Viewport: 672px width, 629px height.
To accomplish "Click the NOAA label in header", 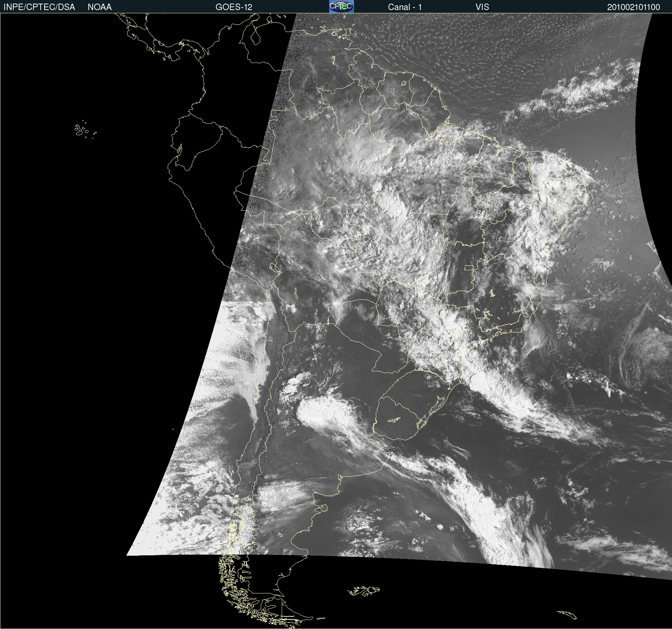I will (100, 7).
